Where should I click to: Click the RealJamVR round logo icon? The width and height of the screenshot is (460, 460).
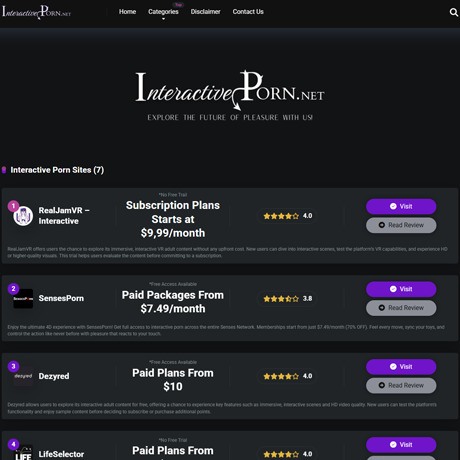23,216
